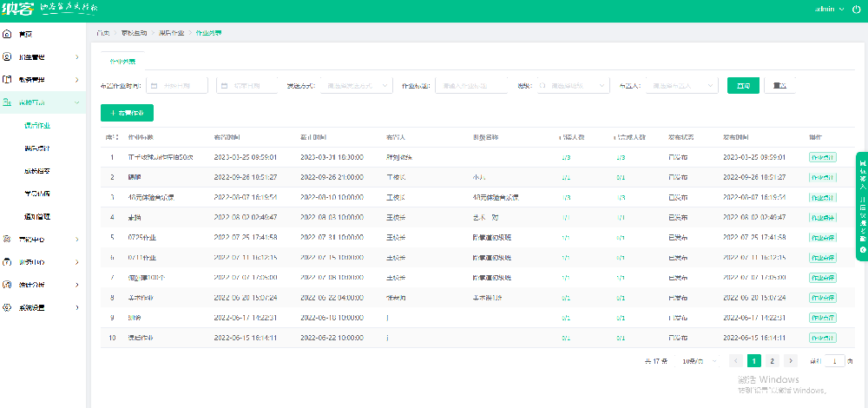
Task: Click the green vertical side tab on right edge
Action: (862, 207)
